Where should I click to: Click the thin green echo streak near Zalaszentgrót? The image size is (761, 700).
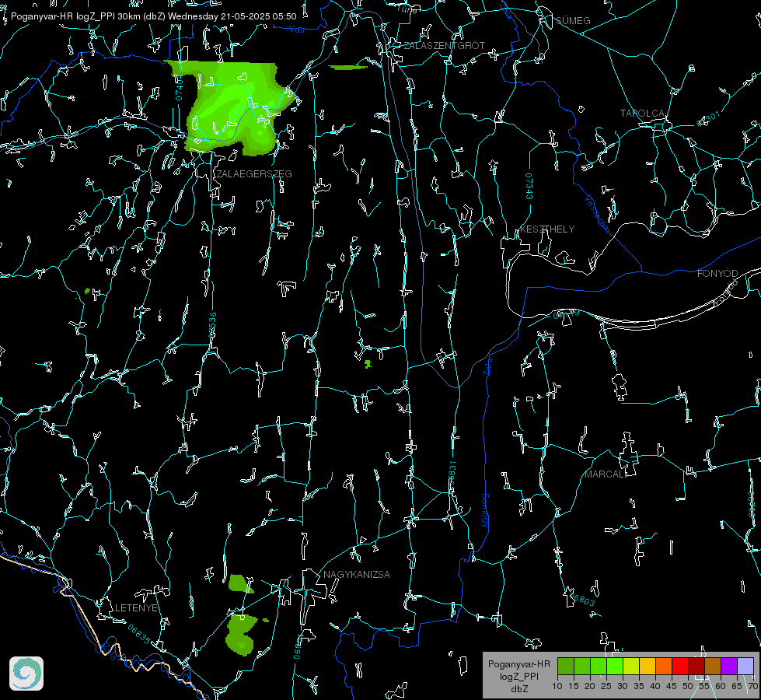tap(347, 68)
